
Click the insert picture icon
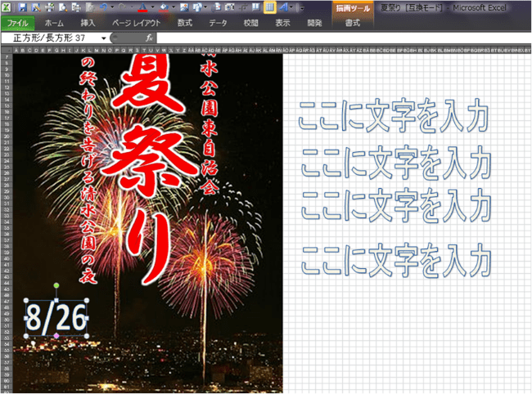coord(184,7)
